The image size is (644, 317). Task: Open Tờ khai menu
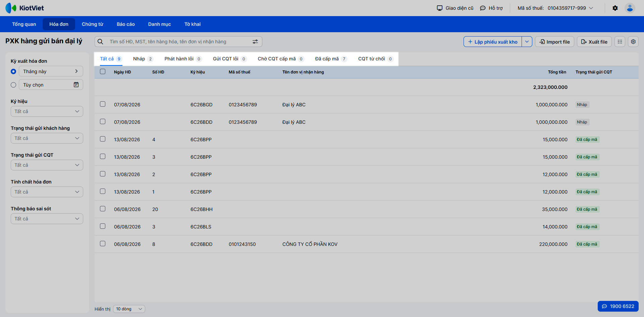pos(193,24)
